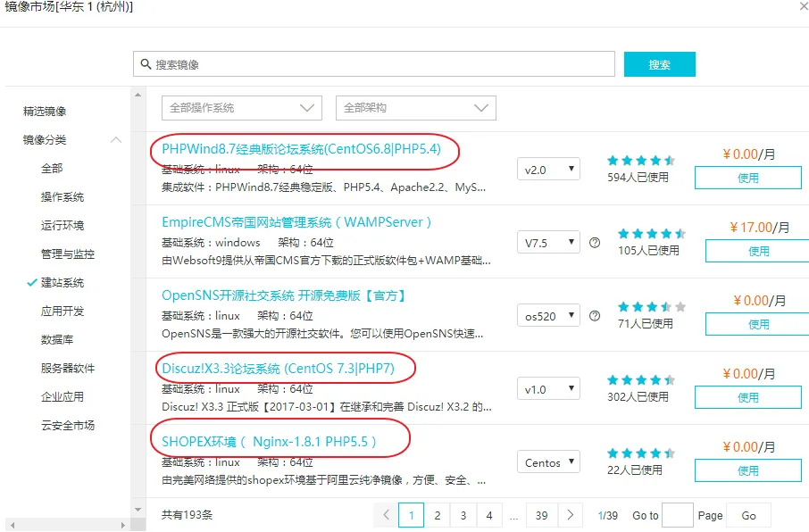This screenshot has width=809, height=532.
Task: Open os520 version dropdown for OpenSNS
Action: (x=548, y=316)
